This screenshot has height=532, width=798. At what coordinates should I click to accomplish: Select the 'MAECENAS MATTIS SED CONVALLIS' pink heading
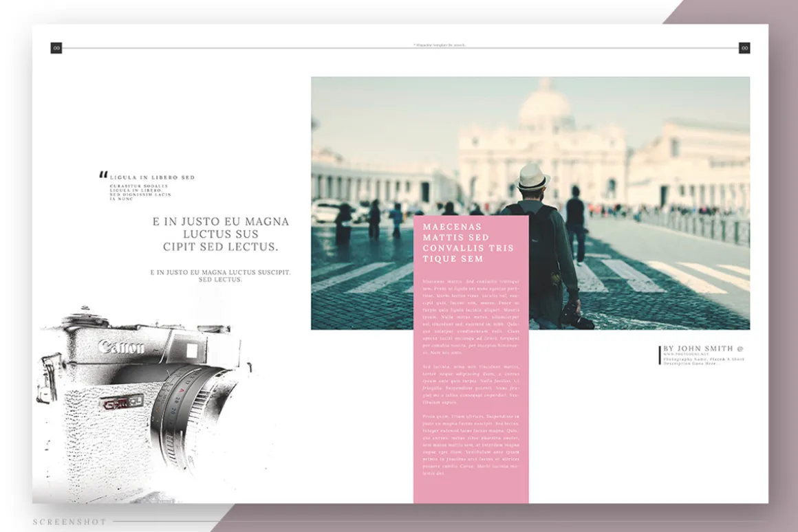468,243
